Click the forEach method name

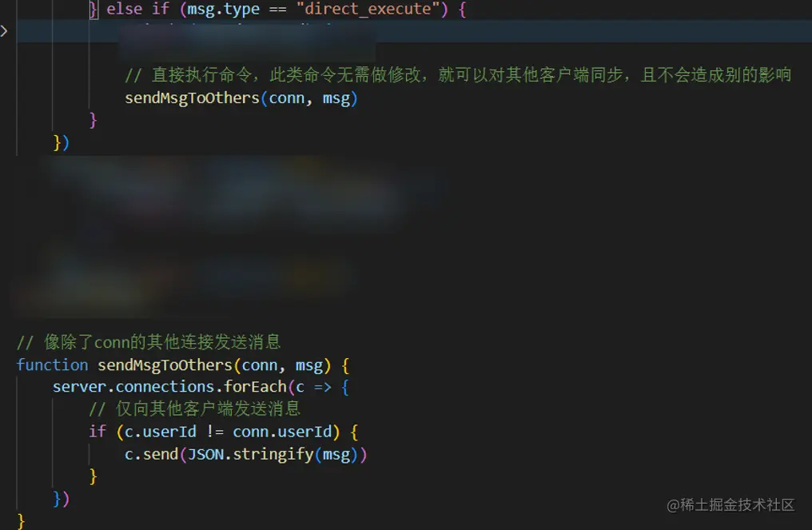point(255,387)
